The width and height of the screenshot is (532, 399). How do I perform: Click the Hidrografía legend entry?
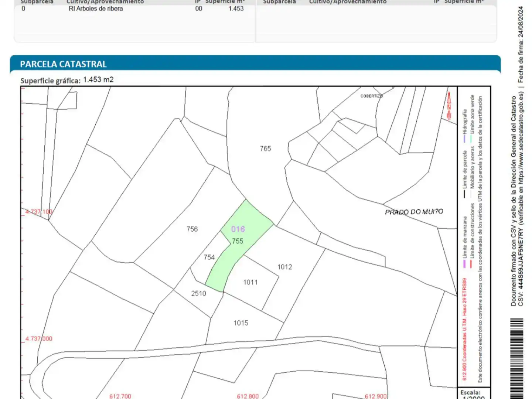(465, 126)
